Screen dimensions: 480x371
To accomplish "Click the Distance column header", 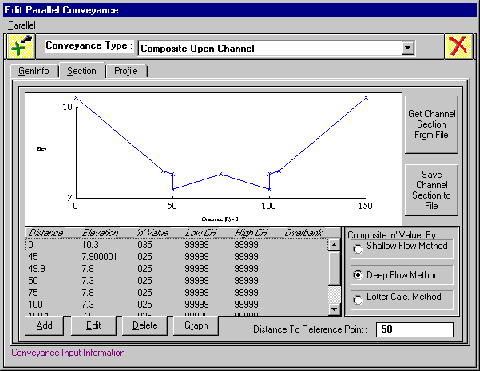I will 46,233.
